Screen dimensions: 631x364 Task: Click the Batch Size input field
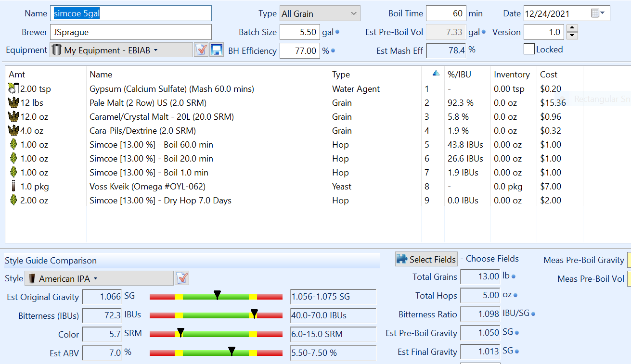pos(300,32)
